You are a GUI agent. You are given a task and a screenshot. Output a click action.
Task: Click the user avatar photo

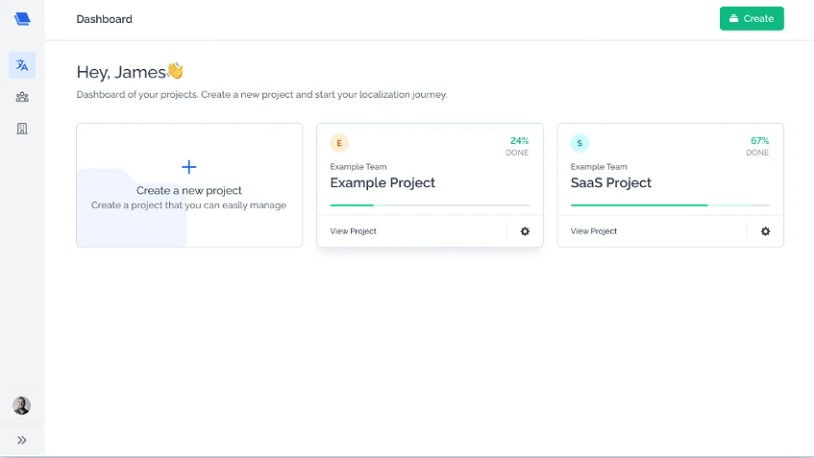tap(22, 406)
